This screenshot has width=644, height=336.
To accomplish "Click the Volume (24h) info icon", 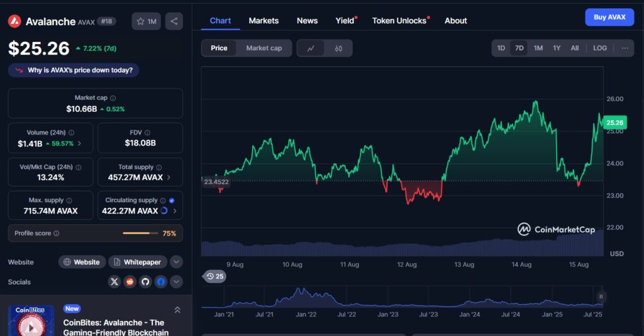I will click(72, 133).
